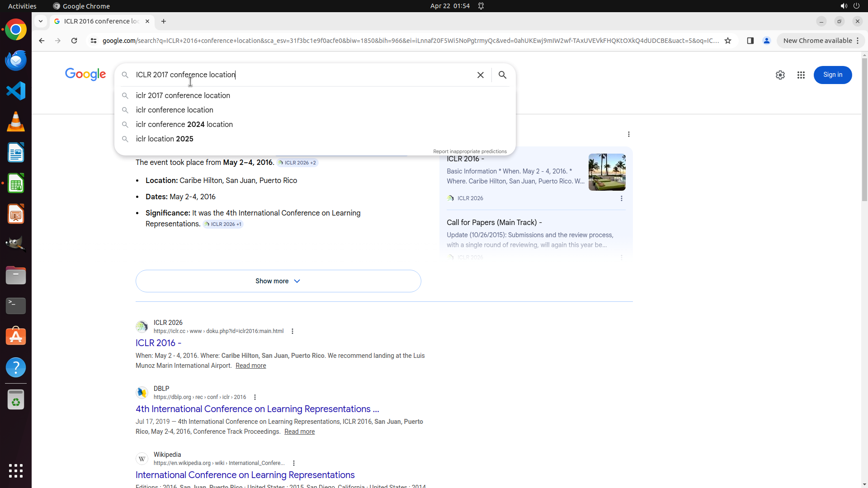
Task: Open the tab search dropdown arrow
Action: pyautogui.click(x=41, y=21)
